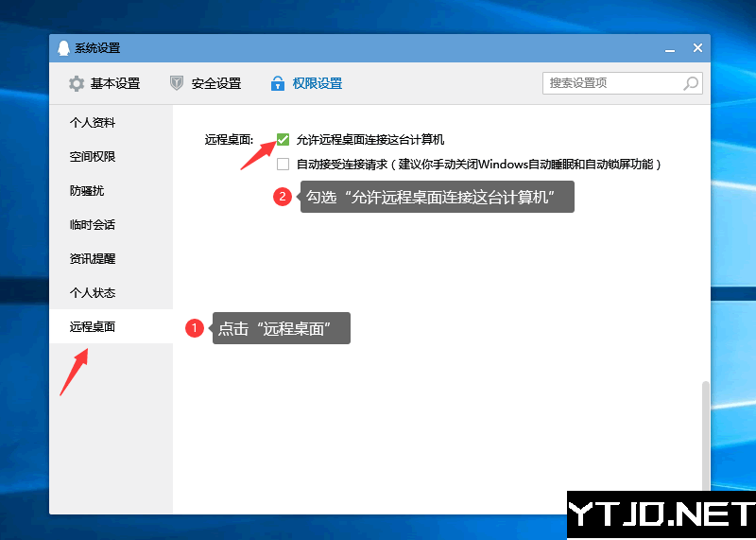Click the blue lock icon for 权限设置
The width and height of the screenshot is (756, 540).
click(x=277, y=83)
